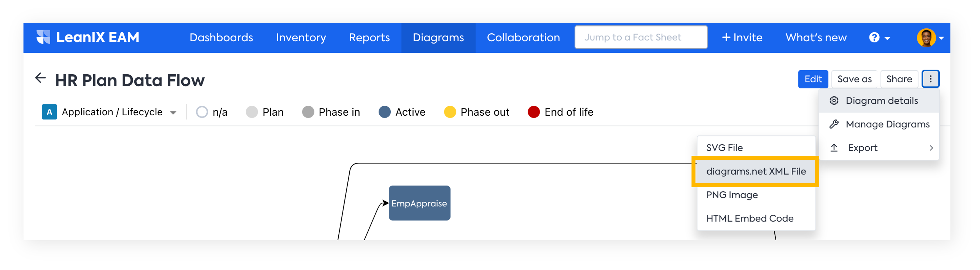
Task: Expand the Export submenu chevron
Action: (x=931, y=148)
